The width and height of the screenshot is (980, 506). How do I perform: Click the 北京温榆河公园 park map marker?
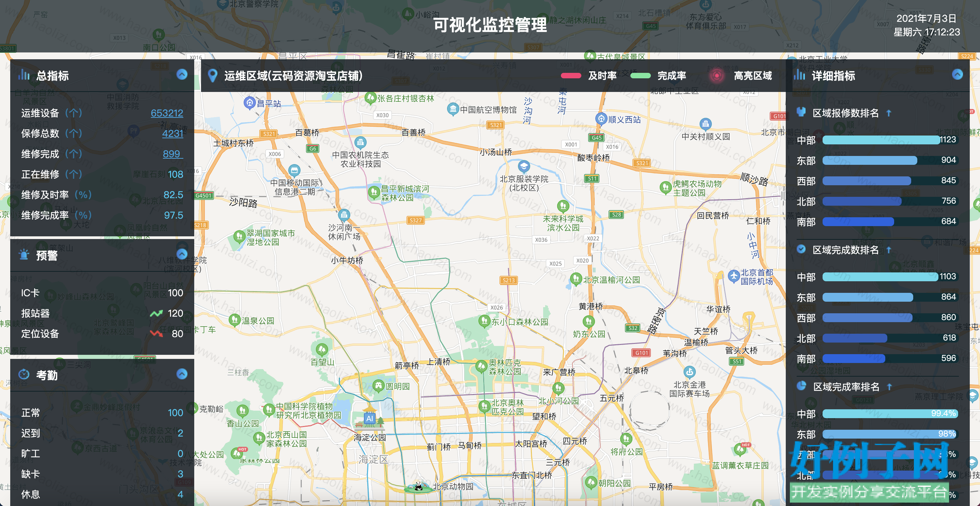(576, 279)
